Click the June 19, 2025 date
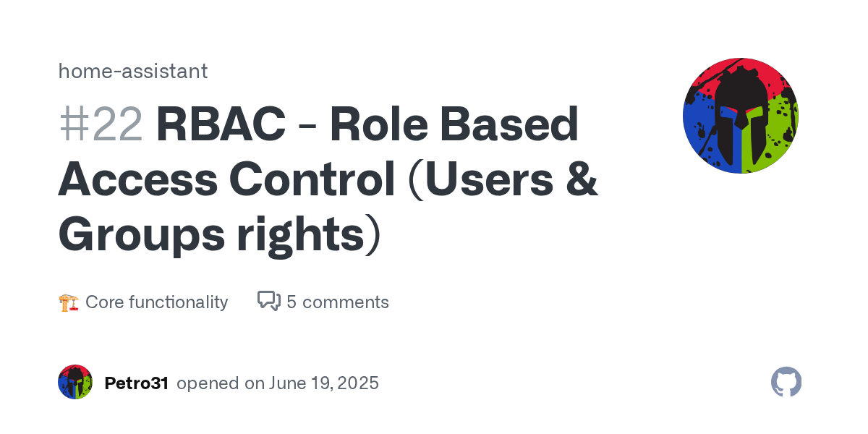Screen dimensions: 868x434 pos(324,383)
